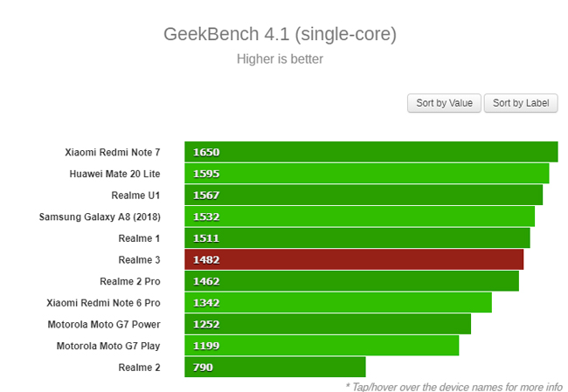Open the Huawei Mate 20 Lite label
Image resolution: width=568 pixels, height=392 pixels.
pyautogui.click(x=114, y=174)
